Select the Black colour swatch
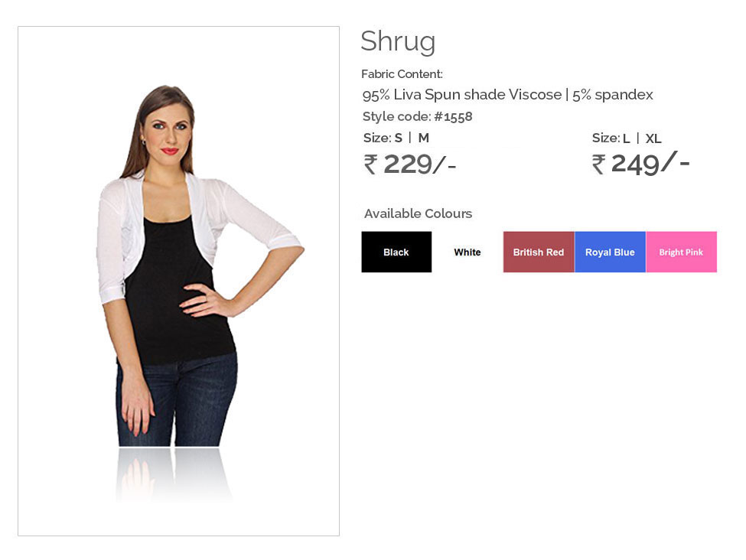 pyautogui.click(x=396, y=252)
